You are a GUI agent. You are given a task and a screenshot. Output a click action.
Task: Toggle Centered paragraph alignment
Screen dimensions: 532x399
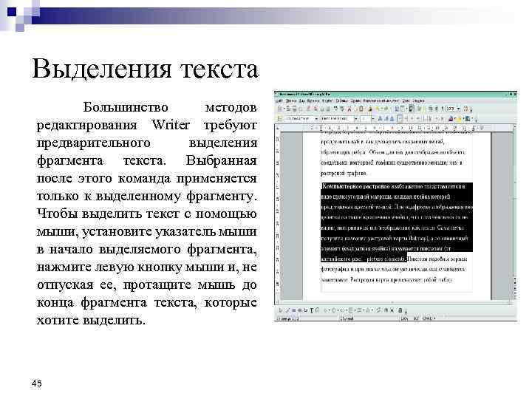[406, 119]
